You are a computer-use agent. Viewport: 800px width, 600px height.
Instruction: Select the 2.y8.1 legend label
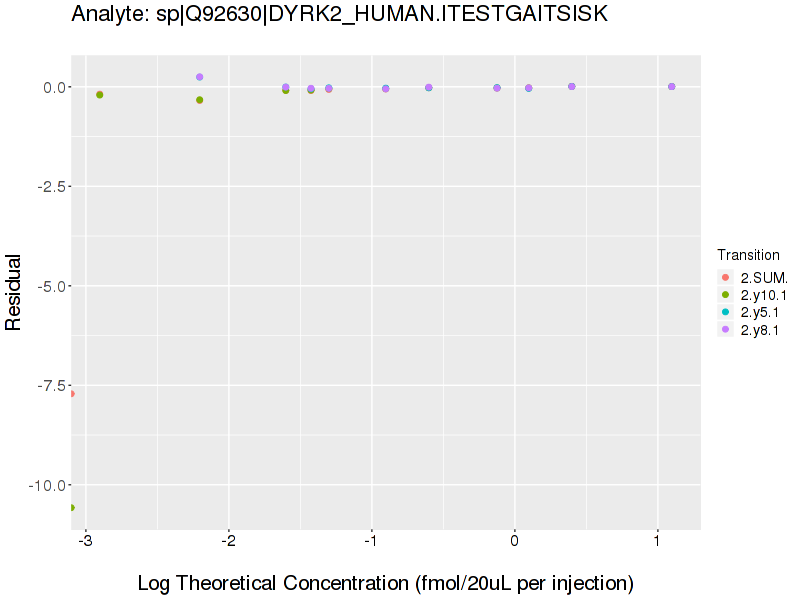point(761,329)
